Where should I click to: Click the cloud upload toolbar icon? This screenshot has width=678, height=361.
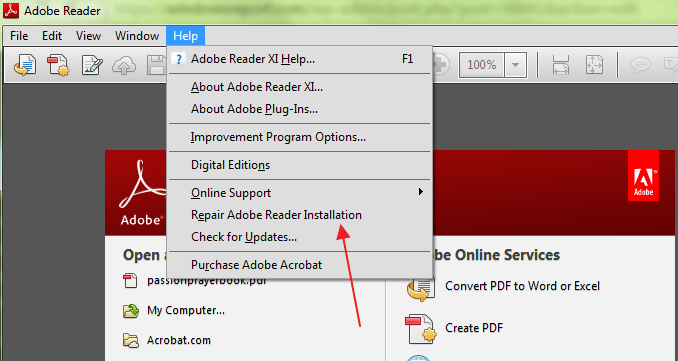[x=125, y=66]
